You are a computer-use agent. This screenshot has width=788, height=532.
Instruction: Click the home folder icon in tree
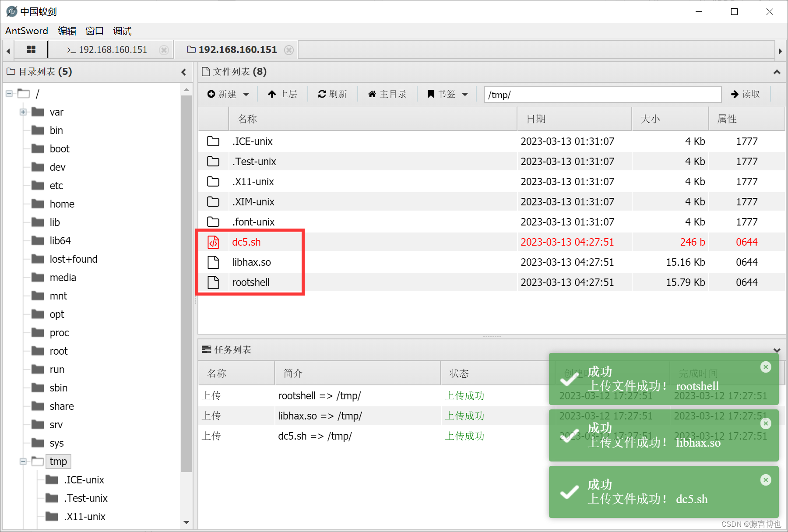(38, 204)
